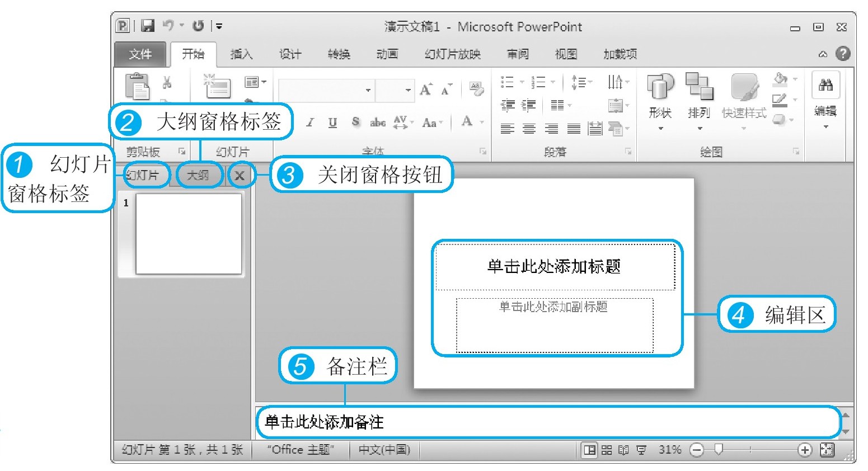
Task: Click the Distribute text alignment icon
Action: coord(594,129)
